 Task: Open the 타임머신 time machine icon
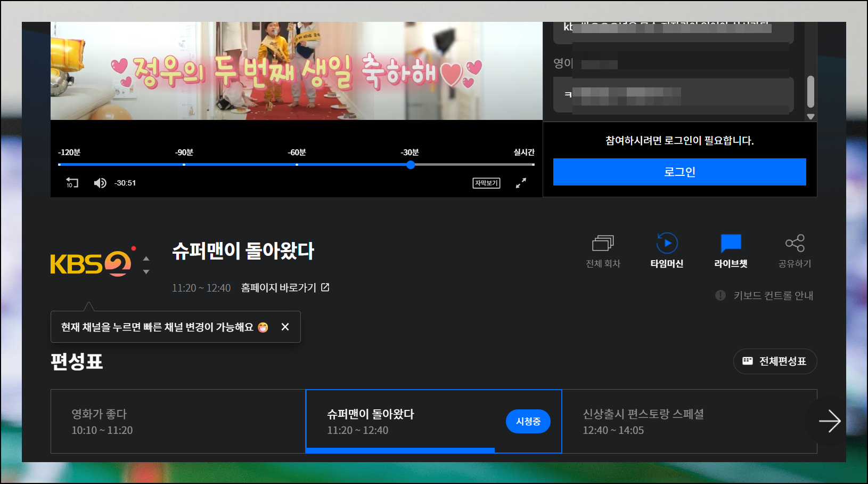[667, 251]
